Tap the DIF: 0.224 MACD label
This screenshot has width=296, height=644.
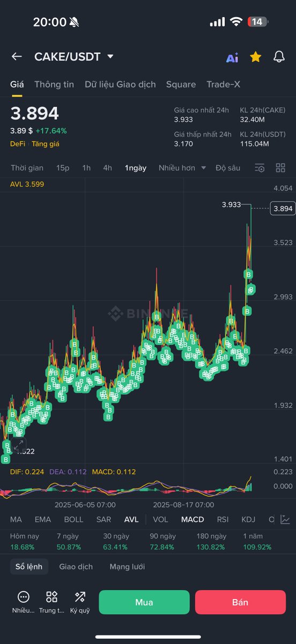(x=27, y=472)
